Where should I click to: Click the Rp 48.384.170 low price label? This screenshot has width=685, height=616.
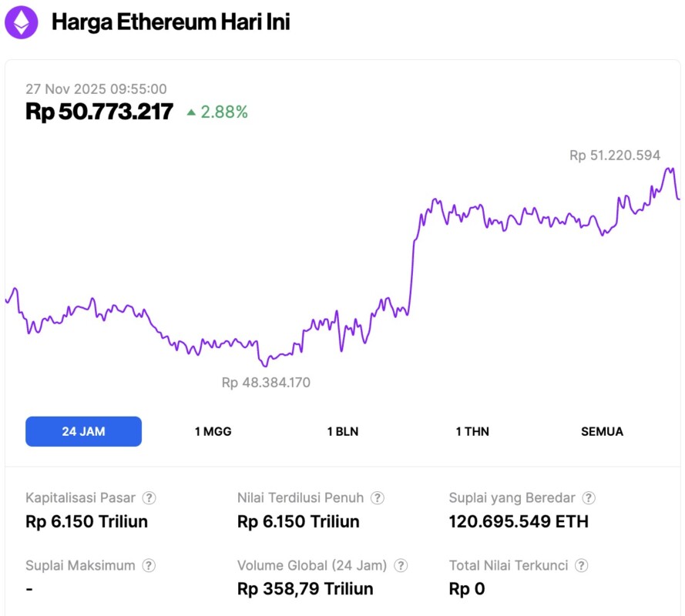tap(266, 383)
